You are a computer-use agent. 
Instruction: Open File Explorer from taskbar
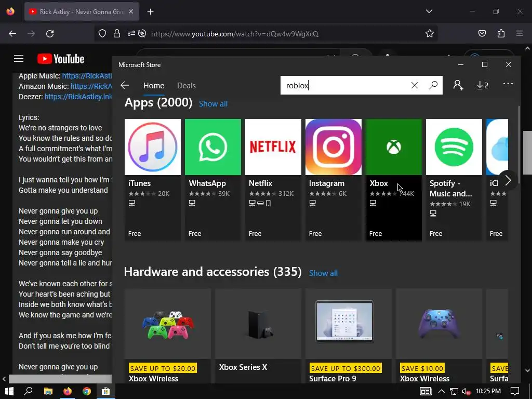coord(48,391)
